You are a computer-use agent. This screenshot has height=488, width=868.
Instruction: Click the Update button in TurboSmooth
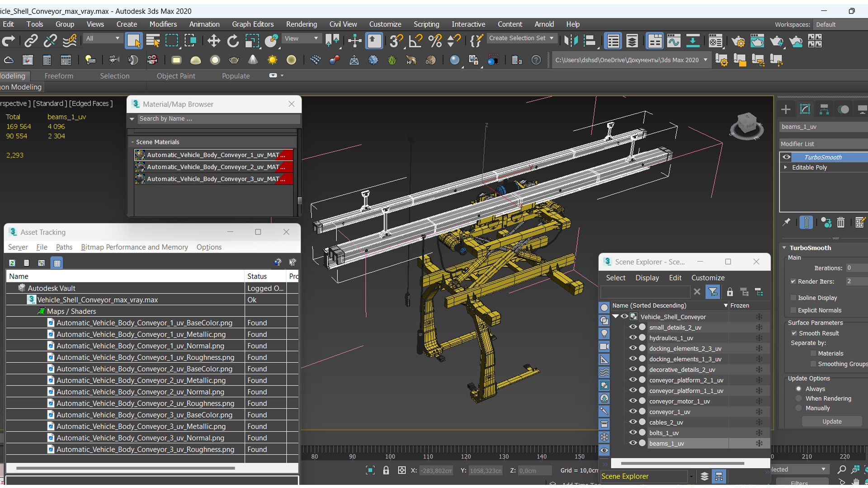tap(832, 422)
